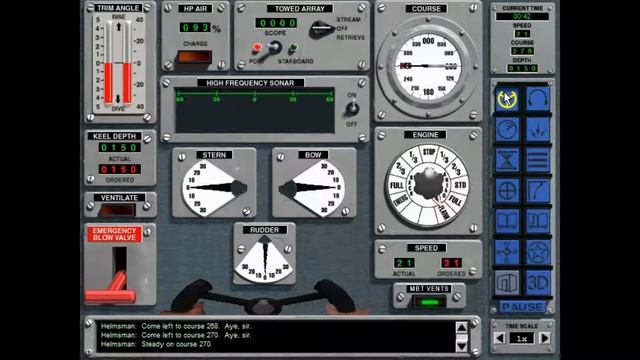Open the sonar headphones station icon

tap(538, 99)
